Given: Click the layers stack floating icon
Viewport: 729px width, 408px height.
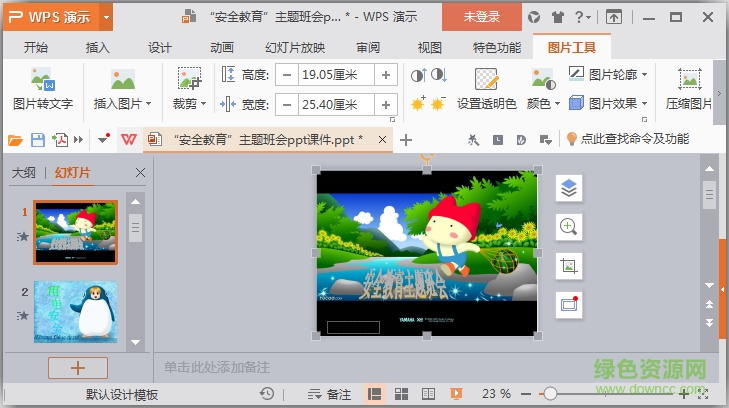Looking at the screenshot, I should click(x=569, y=188).
